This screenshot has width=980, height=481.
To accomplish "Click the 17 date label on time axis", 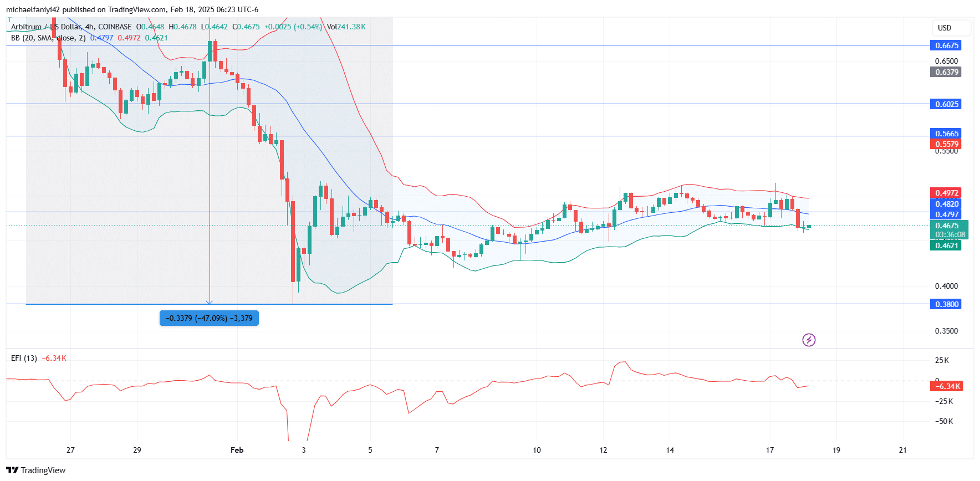I will coord(770,450).
